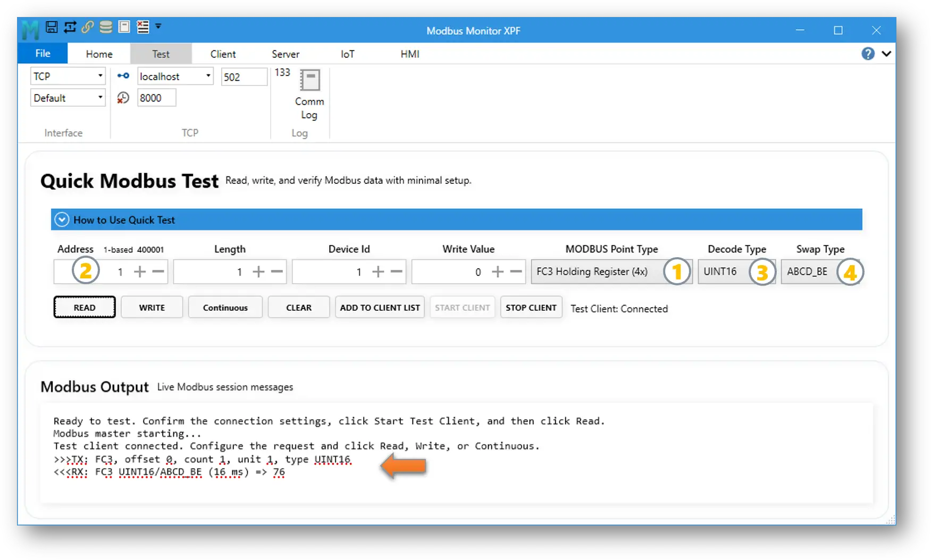The width and height of the screenshot is (931, 560).
Task: Click the connection host icon beside localhost
Action: [x=123, y=76]
